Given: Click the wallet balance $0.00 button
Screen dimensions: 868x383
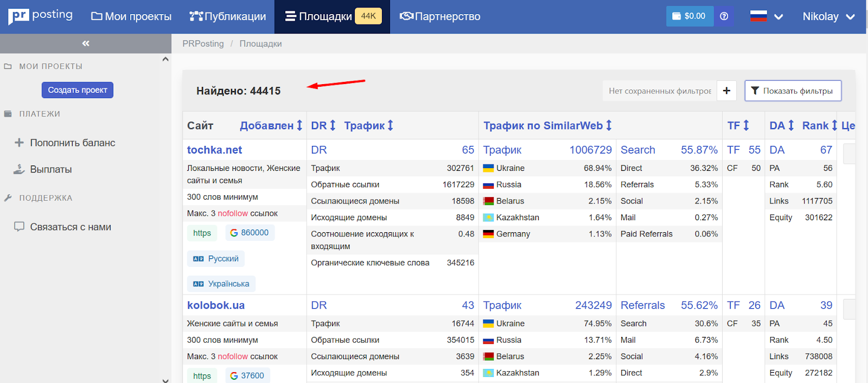Looking at the screenshot, I should tap(689, 16).
